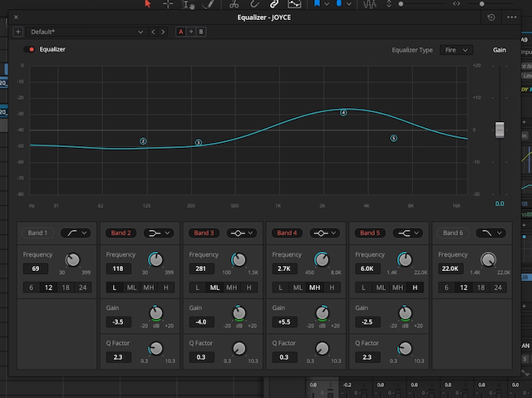Click the output Gain slider handle
The height and width of the screenshot is (398, 532).
pyautogui.click(x=500, y=130)
